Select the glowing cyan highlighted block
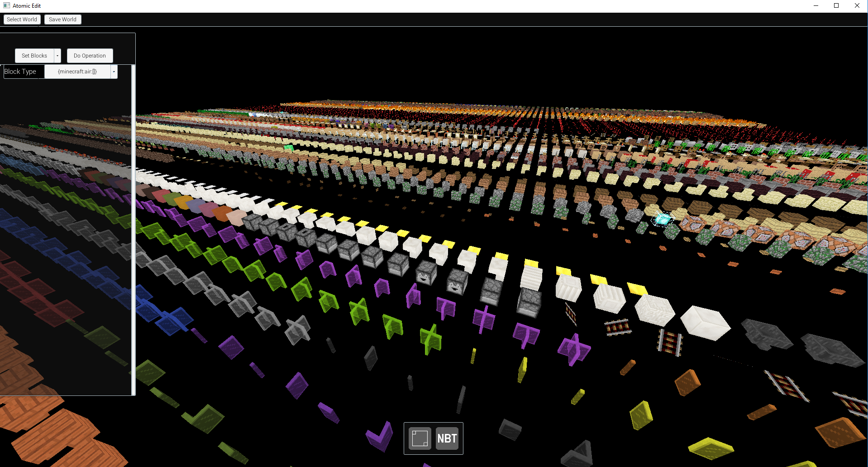Viewport: 868px width, 467px height. coord(663,219)
